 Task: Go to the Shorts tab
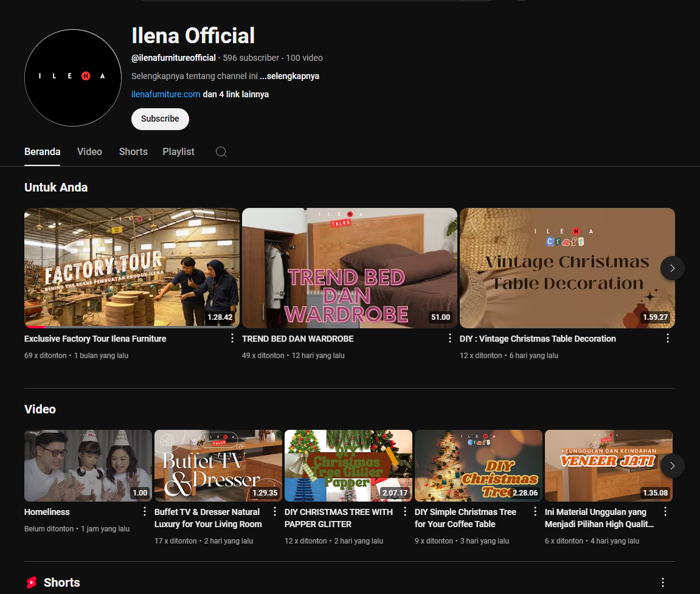[x=133, y=152]
